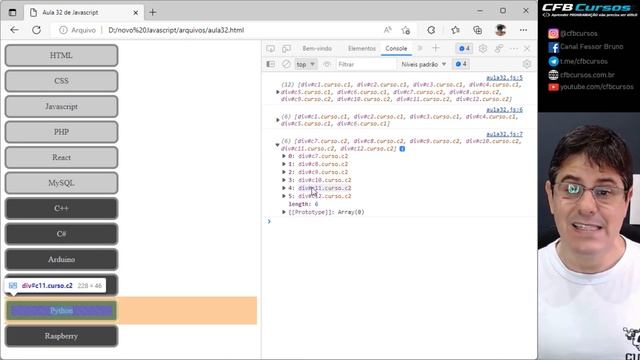The image size is (640, 360).
Task: Expand item 2: div#c9.curso.c2
Action: coord(284,172)
